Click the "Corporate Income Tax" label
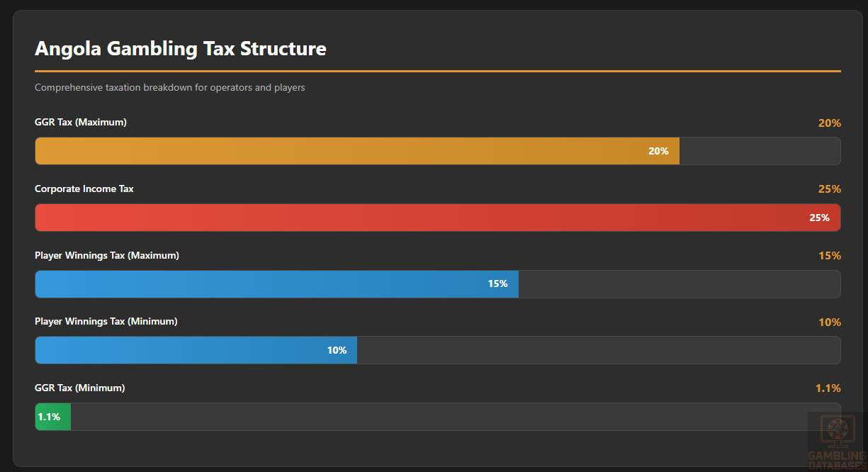The image size is (868, 472). (84, 189)
